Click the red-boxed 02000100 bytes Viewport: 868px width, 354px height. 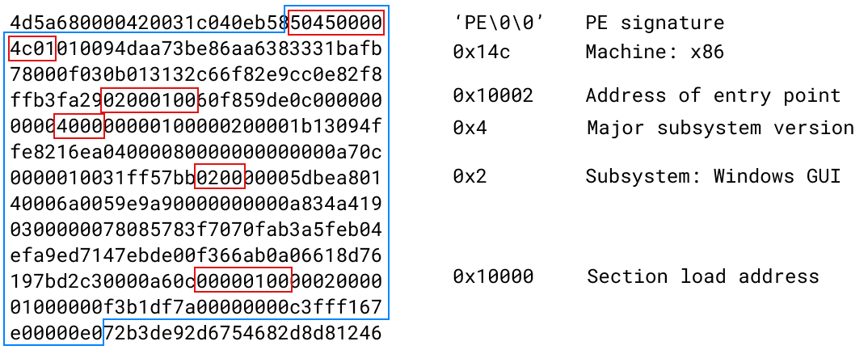150,100
